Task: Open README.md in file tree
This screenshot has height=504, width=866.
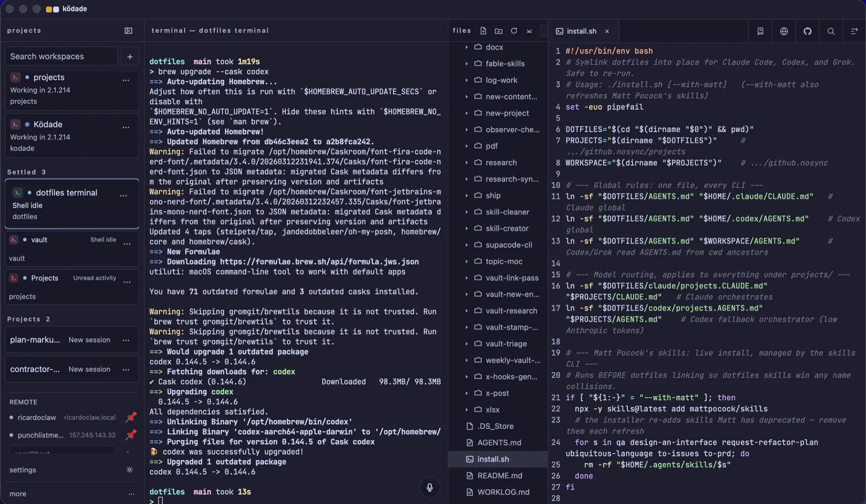Action: (x=497, y=476)
